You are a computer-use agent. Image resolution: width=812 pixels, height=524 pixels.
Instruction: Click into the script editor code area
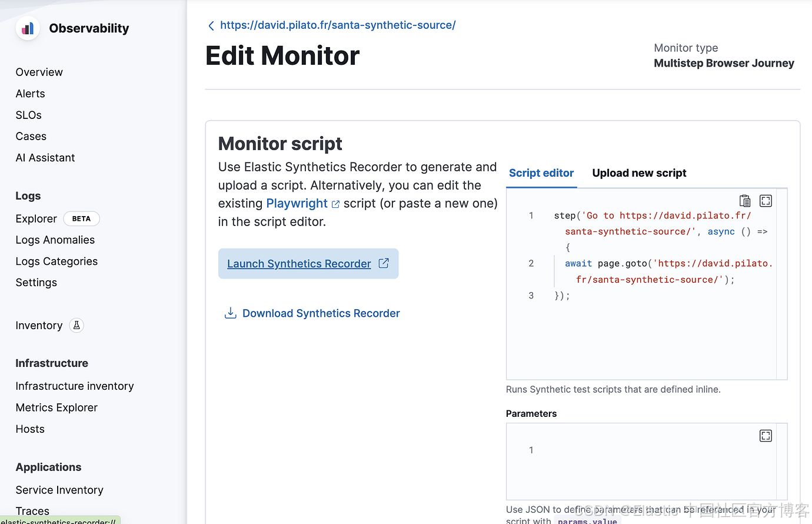tap(647, 284)
